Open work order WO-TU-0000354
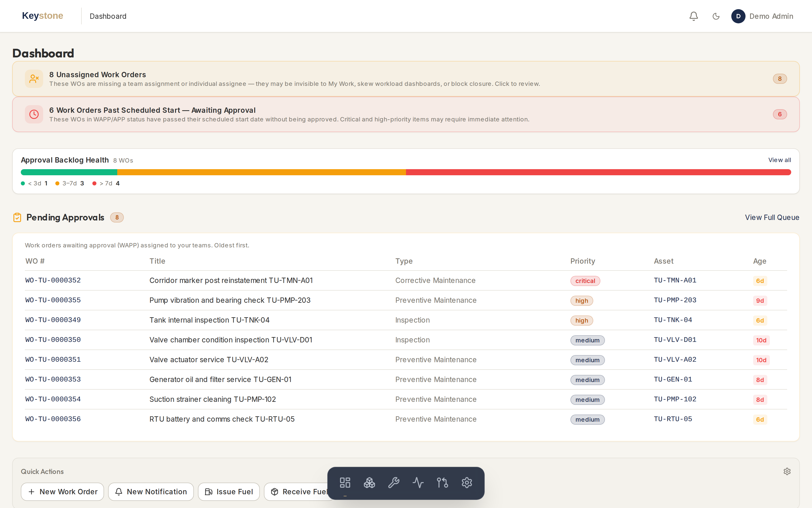 (53, 399)
